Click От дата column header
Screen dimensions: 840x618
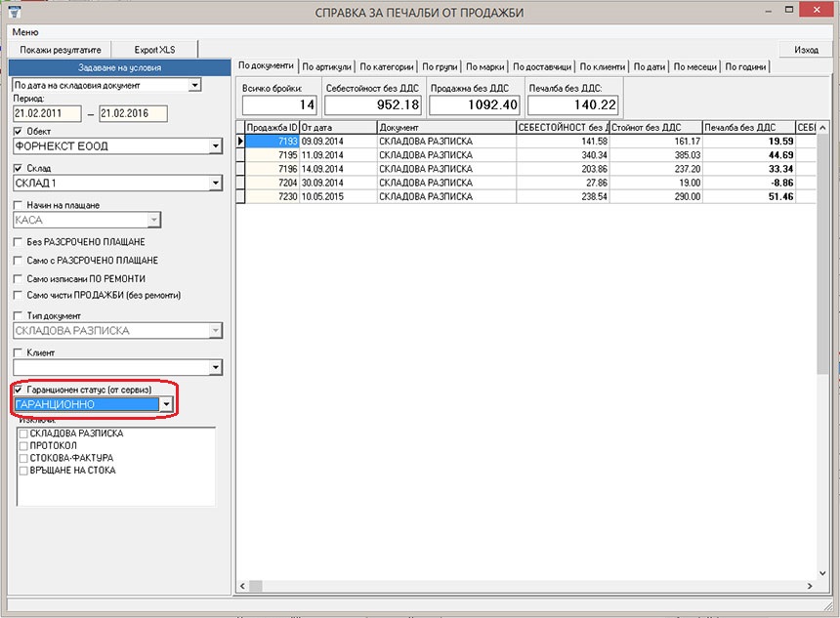(x=338, y=128)
